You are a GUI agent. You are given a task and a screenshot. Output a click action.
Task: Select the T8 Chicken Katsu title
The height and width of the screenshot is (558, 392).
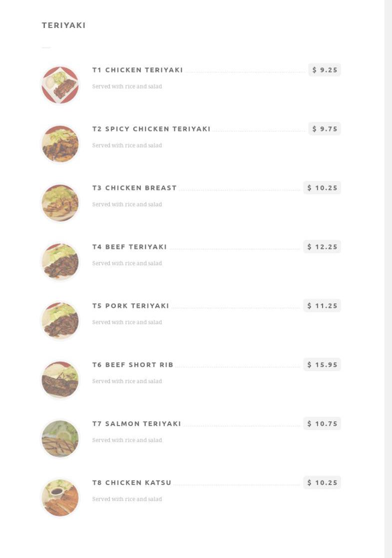(x=132, y=483)
